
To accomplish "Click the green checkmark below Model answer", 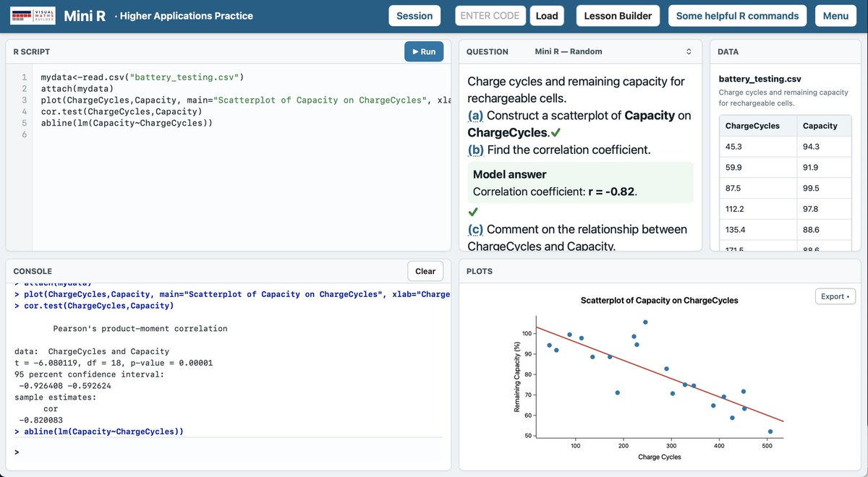I will (x=473, y=212).
